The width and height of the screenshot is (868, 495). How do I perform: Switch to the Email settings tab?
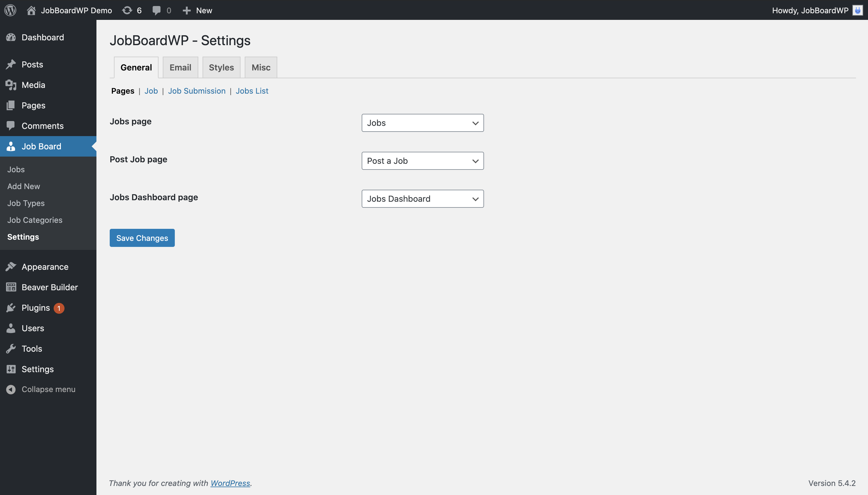coord(180,67)
